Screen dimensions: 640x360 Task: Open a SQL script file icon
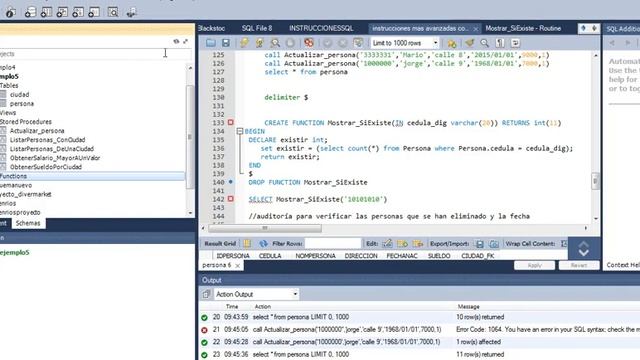(211, 43)
